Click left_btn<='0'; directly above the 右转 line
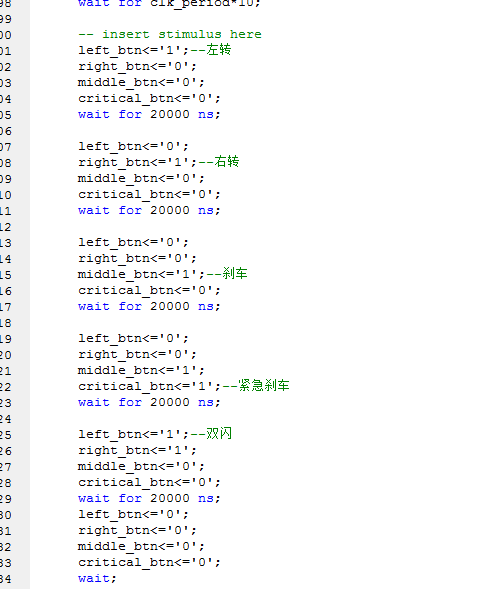This screenshot has height=589, width=499. pyautogui.click(x=133, y=146)
